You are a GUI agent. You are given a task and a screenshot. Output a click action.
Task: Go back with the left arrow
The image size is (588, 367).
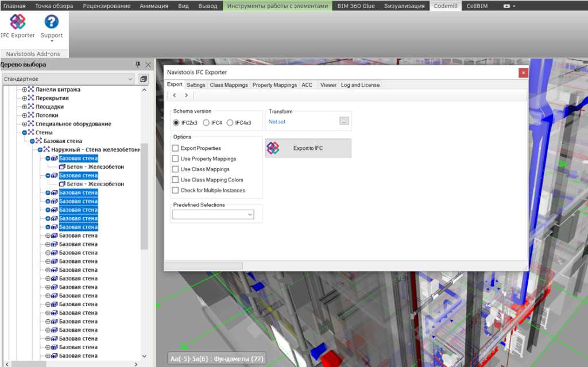[x=175, y=95]
